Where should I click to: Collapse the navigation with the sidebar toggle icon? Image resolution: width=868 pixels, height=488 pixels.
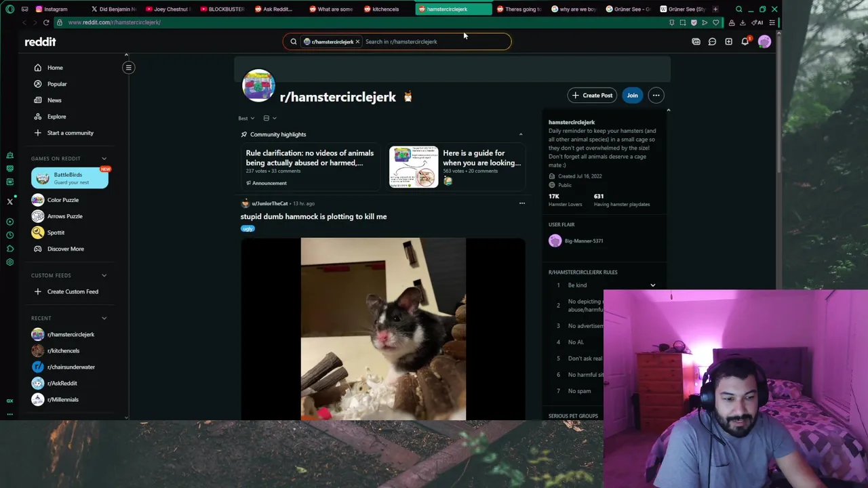[128, 67]
